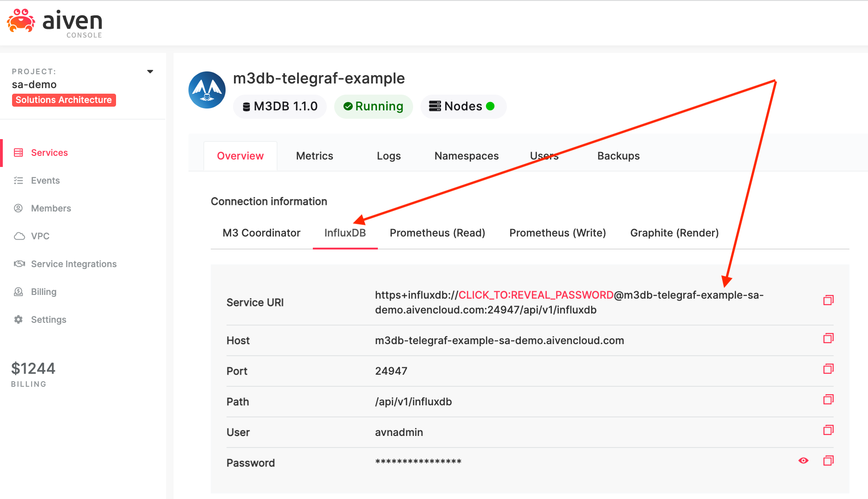Image resolution: width=868 pixels, height=499 pixels.
Task: Click the sa-demo project name
Action: pos(34,84)
